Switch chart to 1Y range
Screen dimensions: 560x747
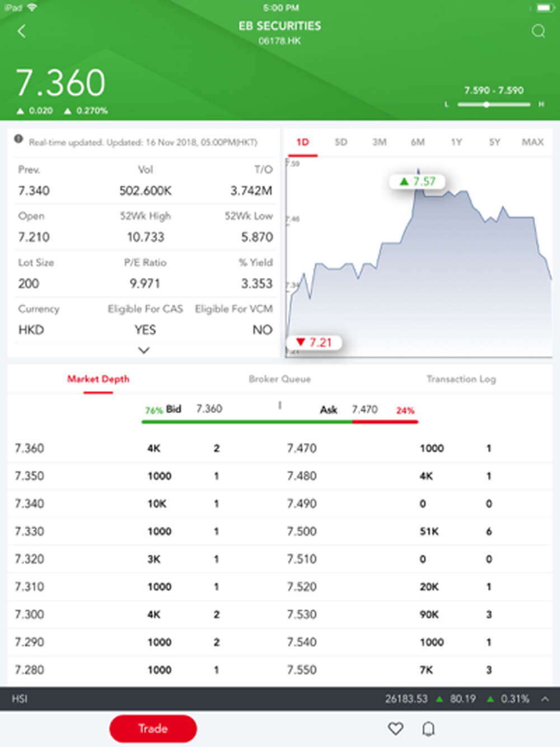click(456, 142)
